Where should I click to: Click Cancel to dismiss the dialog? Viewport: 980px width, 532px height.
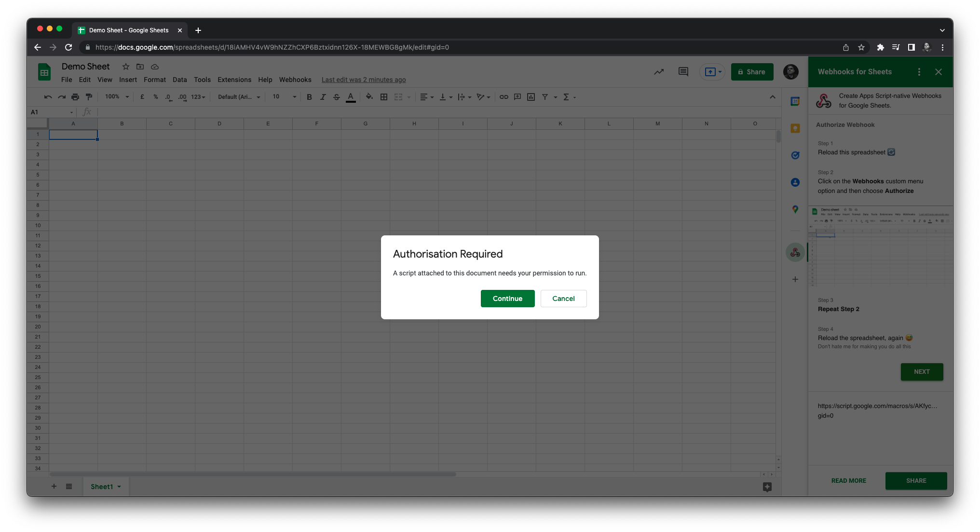pos(563,298)
